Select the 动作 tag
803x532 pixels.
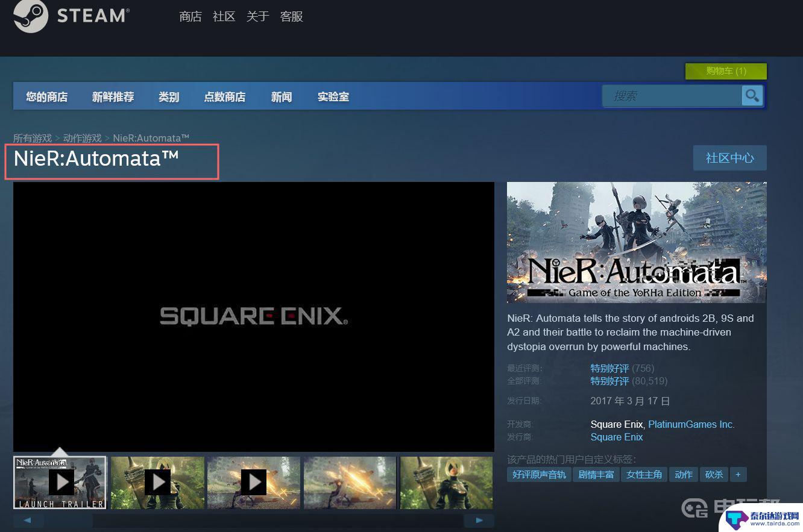684,475
